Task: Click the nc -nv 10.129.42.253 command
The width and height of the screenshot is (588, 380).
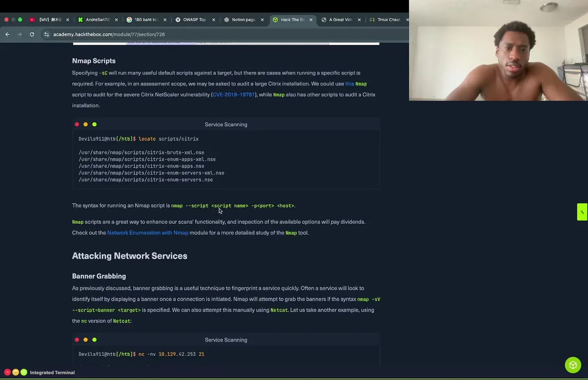Action: coord(172,354)
